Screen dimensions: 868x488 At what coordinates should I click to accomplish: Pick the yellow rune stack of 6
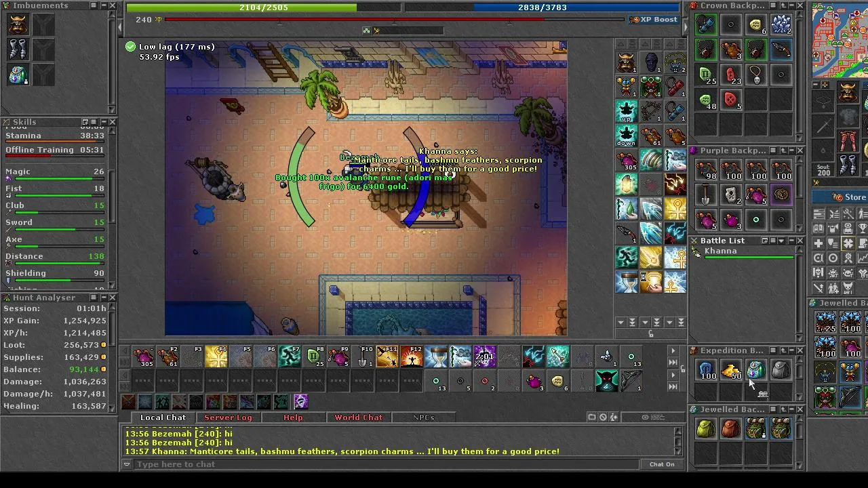[756, 25]
